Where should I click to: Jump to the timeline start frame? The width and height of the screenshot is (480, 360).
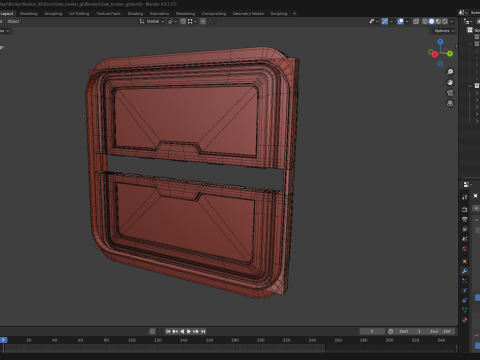[x=168, y=331]
